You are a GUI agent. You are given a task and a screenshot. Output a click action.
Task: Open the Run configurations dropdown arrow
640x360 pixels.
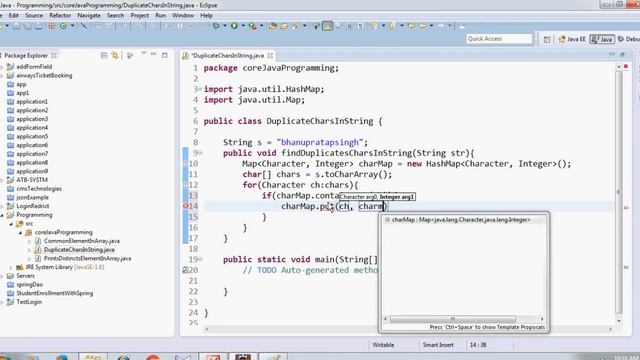pos(243,26)
